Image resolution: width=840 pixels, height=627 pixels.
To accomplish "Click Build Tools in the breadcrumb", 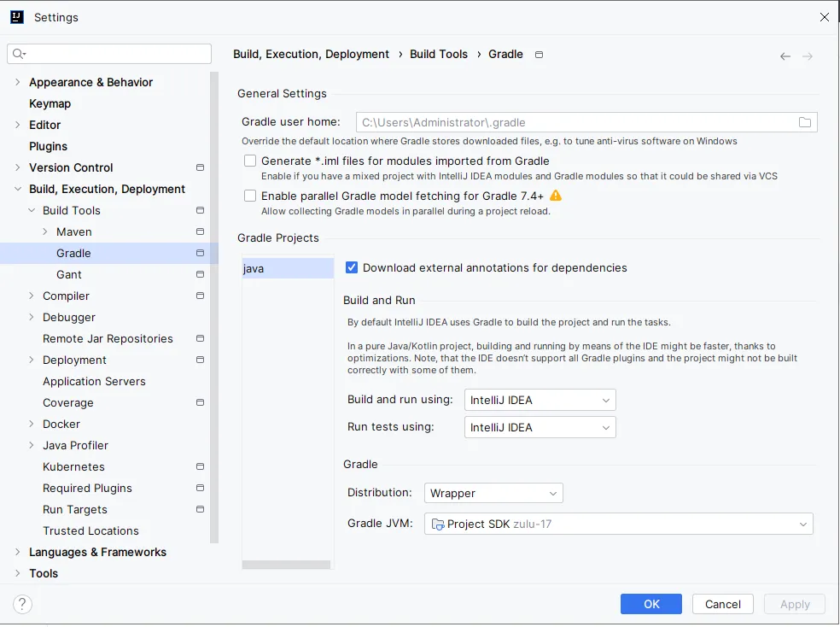I will coord(439,54).
